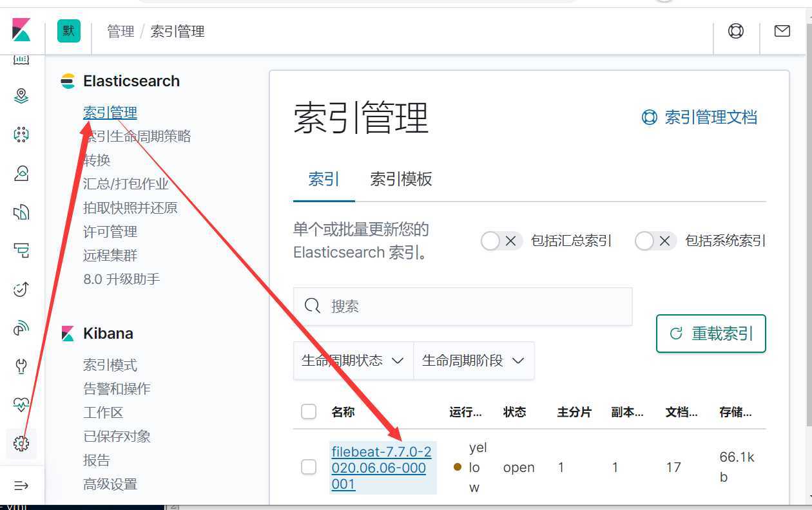Image resolution: width=812 pixels, height=510 pixels.
Task: Open the filebeat-7.7.0-2020.06.06-000001 index link
Action: tap(382, 468)
